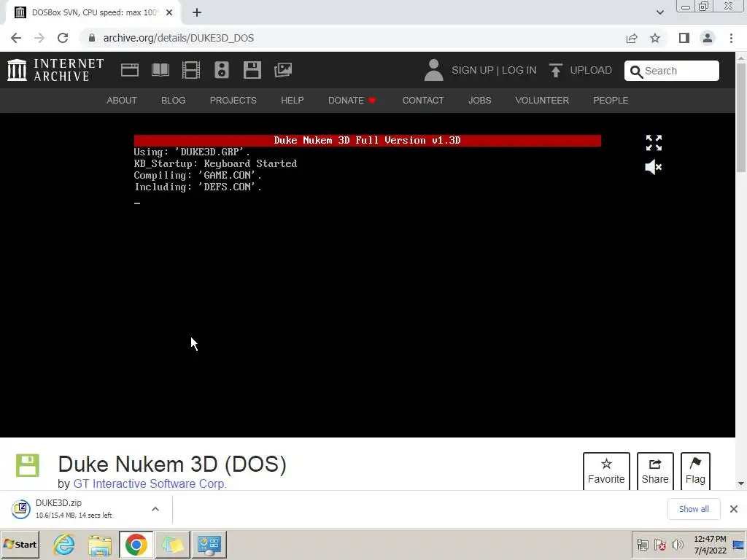Click the page scrollbar down arrow
The image size is (747, 560).
(741, 484)
